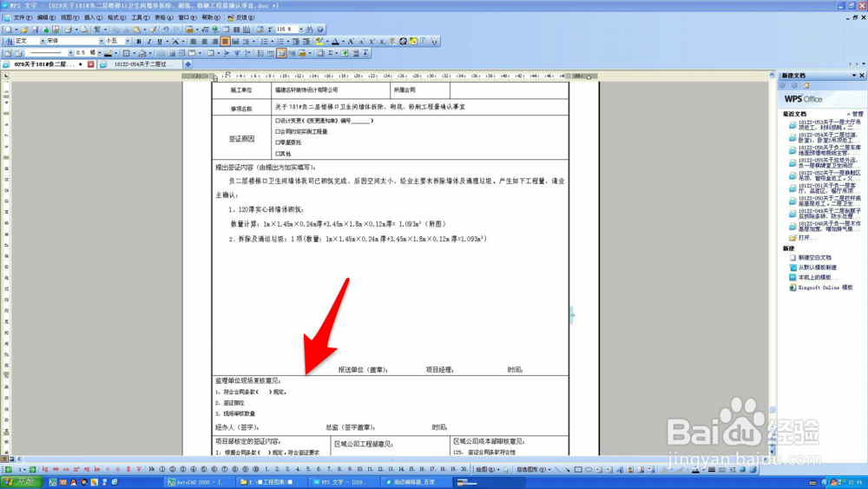Tick the 合同约定实测工程量 checkbox

(x=278, y=132)
